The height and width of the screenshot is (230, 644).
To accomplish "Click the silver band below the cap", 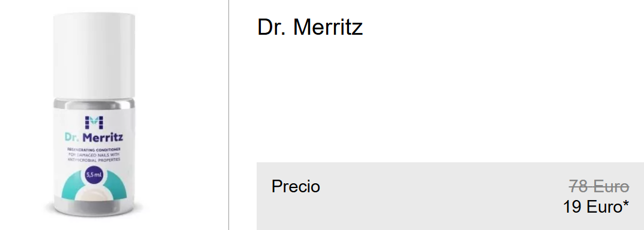I will 94,105.
